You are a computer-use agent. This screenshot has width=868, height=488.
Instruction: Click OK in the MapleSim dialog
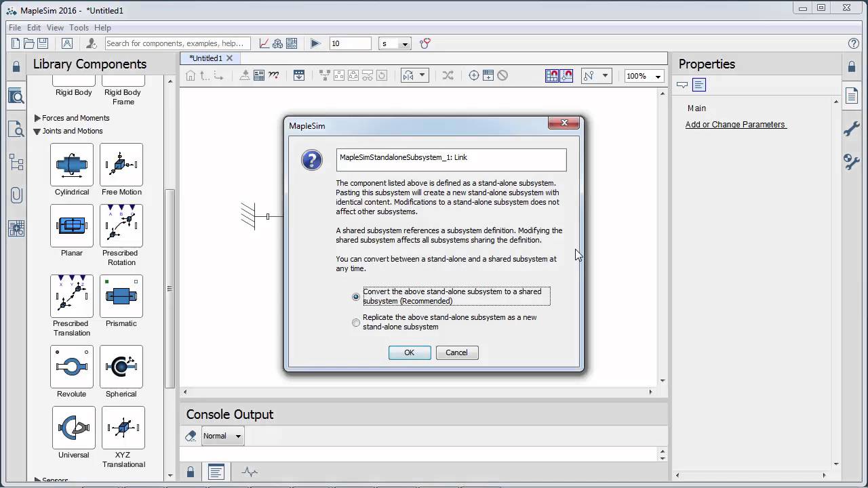410,352
